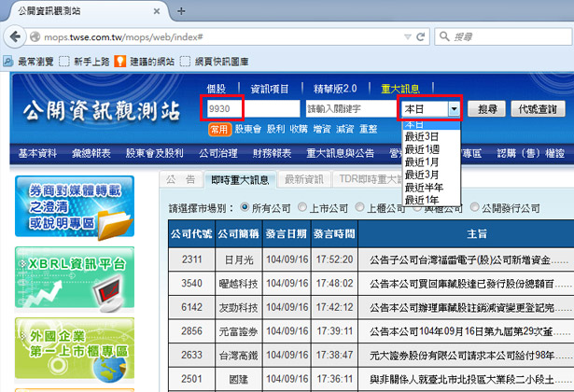Click the magnifier icon in browser search box
The height and width of the screenshot is (392, 574).
[441, 36]
